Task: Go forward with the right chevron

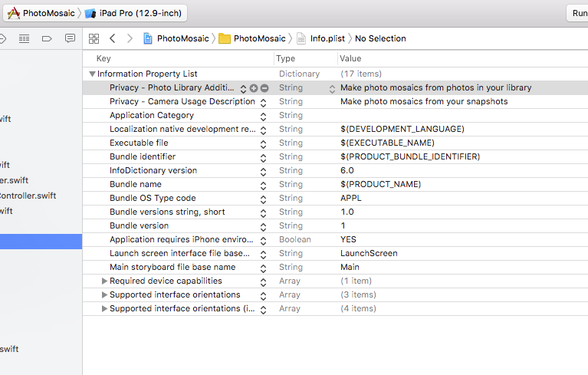Action: (x=130, y=38)
